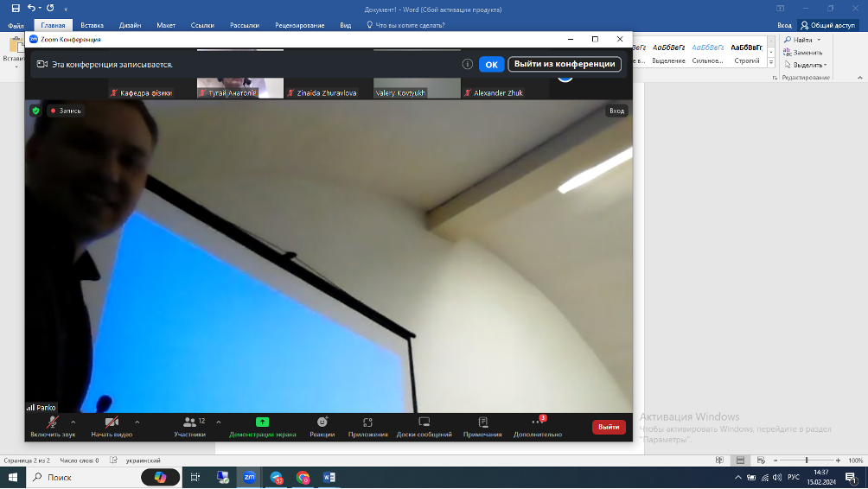Screen dimensions: 868x489
Task: Open the Реакции reactions icon
Action: [322, 422]
